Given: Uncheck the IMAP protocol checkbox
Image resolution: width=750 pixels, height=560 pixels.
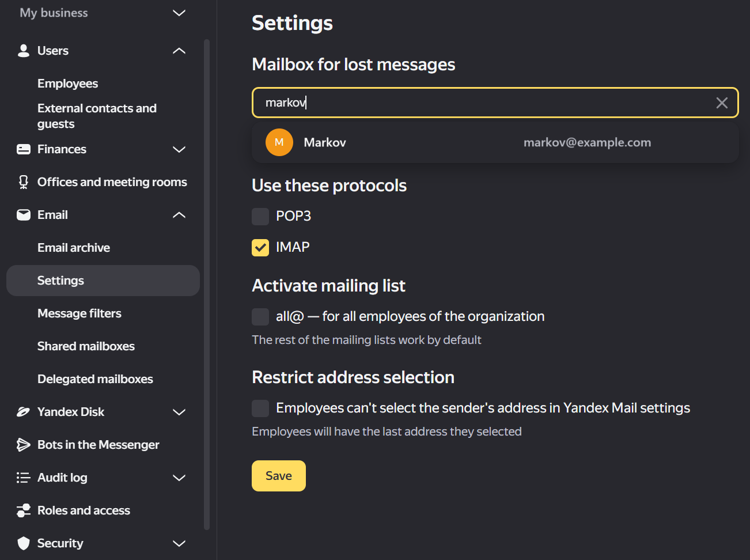Looking at the screenshot, I should 260,248.
